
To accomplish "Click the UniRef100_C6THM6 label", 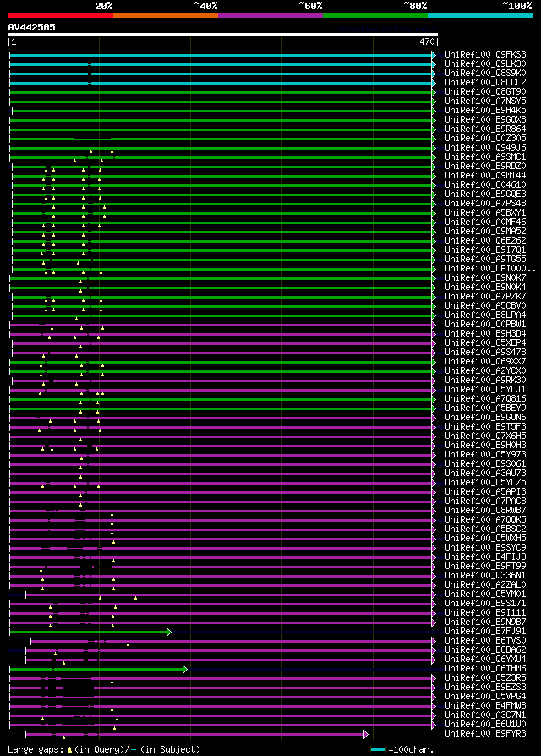I will point(485,669).
